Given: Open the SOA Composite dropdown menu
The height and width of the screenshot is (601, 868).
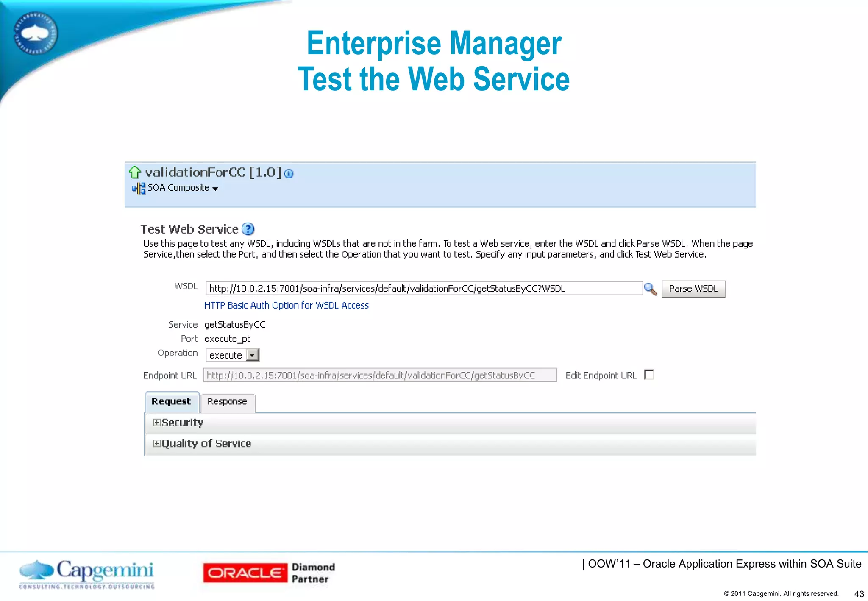Looking at the screenshot, I should click(x=215, y=189).
